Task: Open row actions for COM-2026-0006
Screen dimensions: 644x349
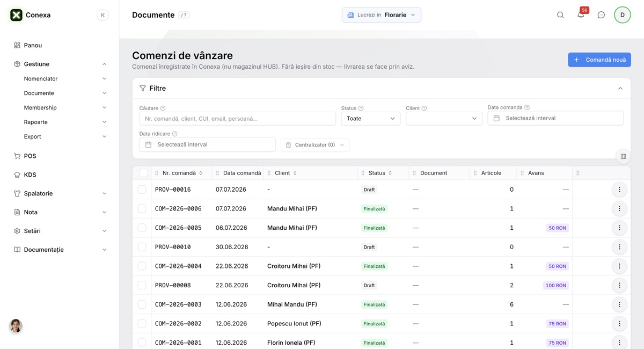Action: (619, 209)
